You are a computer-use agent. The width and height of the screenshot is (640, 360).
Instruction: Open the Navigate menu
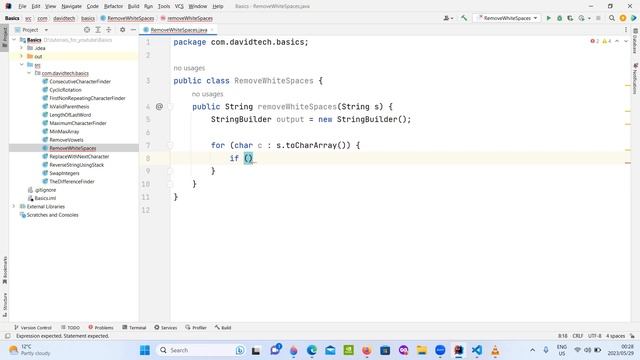(71, 6)
